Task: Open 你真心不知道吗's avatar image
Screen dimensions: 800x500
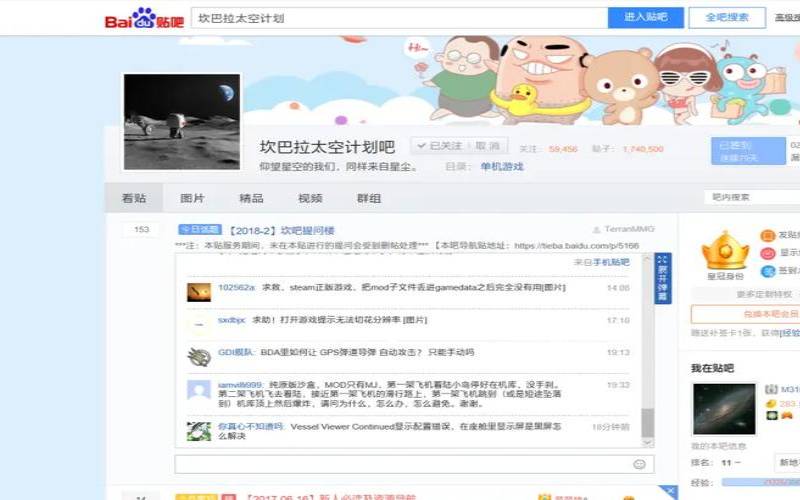Action: click(x=199, y=432)
